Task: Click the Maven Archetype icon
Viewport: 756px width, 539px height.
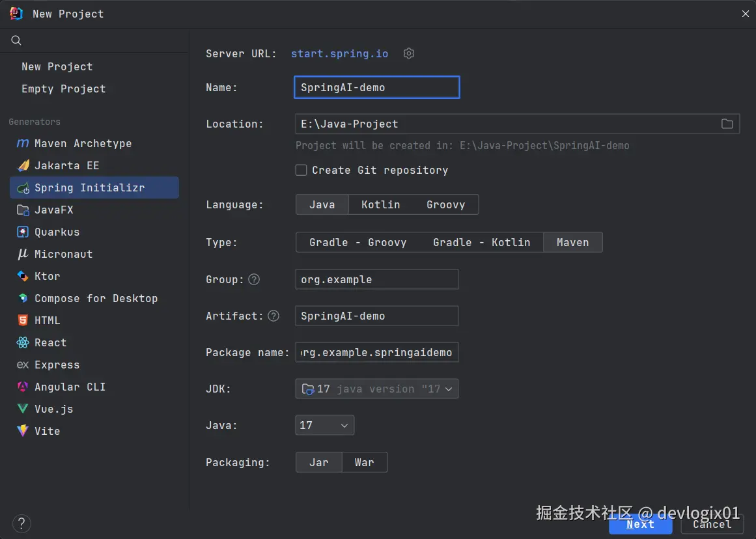Action: click(x=23, y=143)
